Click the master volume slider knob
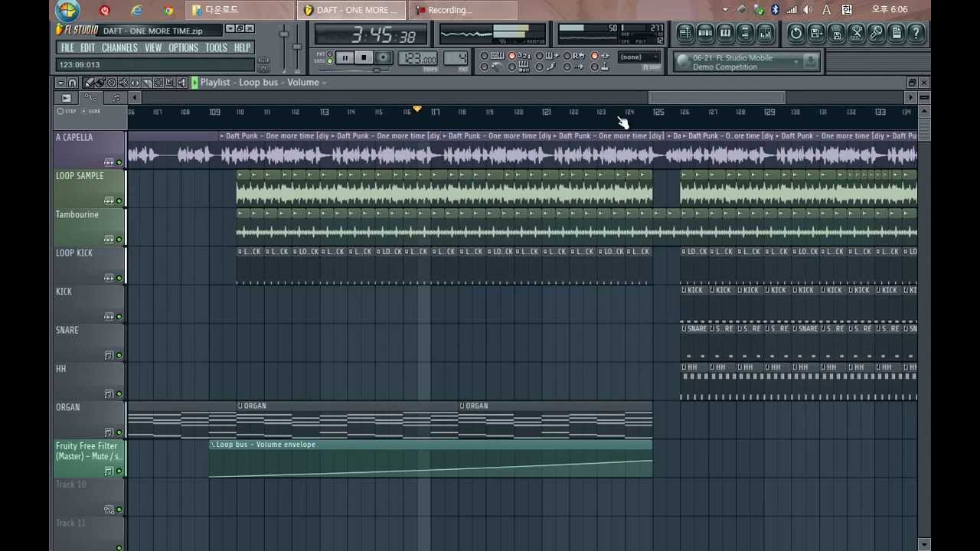 [284, 34]
